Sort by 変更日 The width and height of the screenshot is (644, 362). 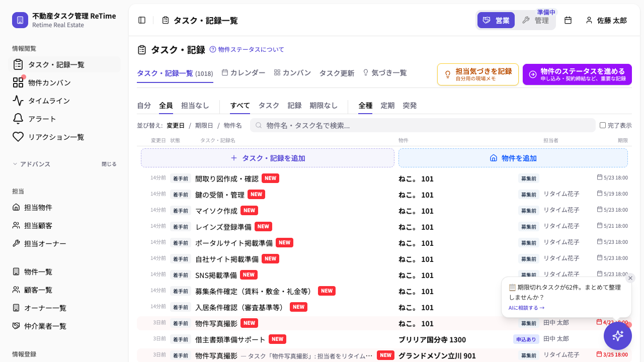tap(176, 125)
